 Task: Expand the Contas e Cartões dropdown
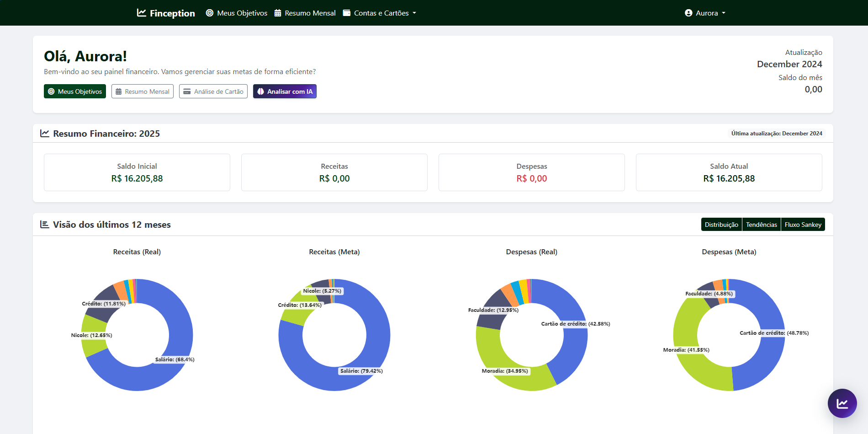(x=380, y=12)
